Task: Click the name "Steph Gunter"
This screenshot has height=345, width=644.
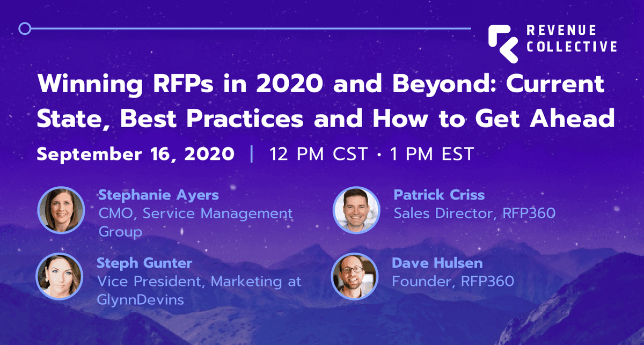Action: 144,263
